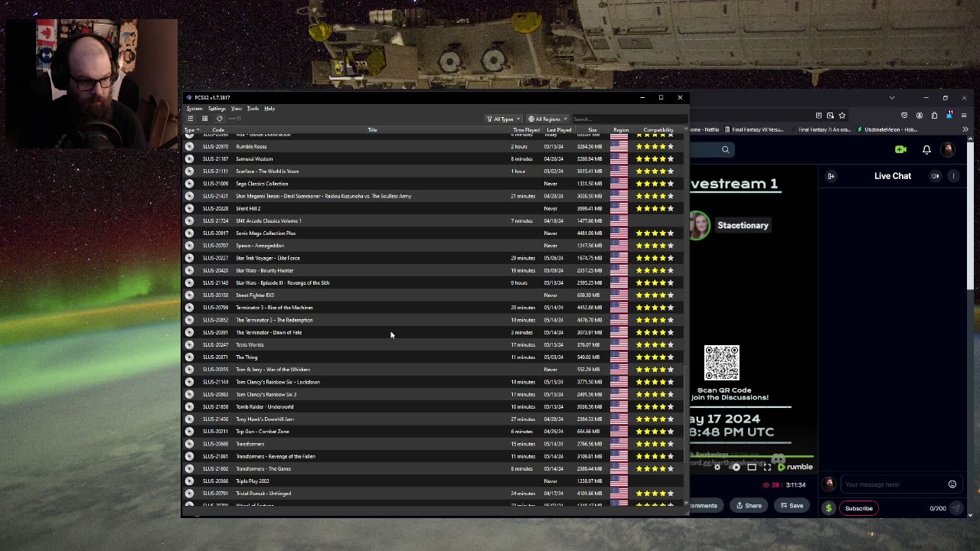Image resolution: width=980 pixels, height=551 pixels.
Task: Sort games by Code column header
Action: 218,130
